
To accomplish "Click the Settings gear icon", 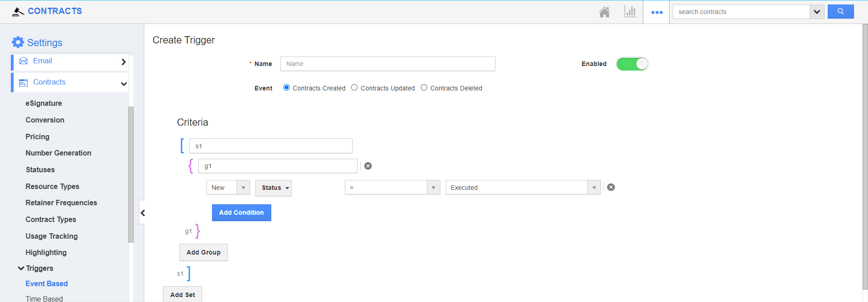I will tap(18, 42).
